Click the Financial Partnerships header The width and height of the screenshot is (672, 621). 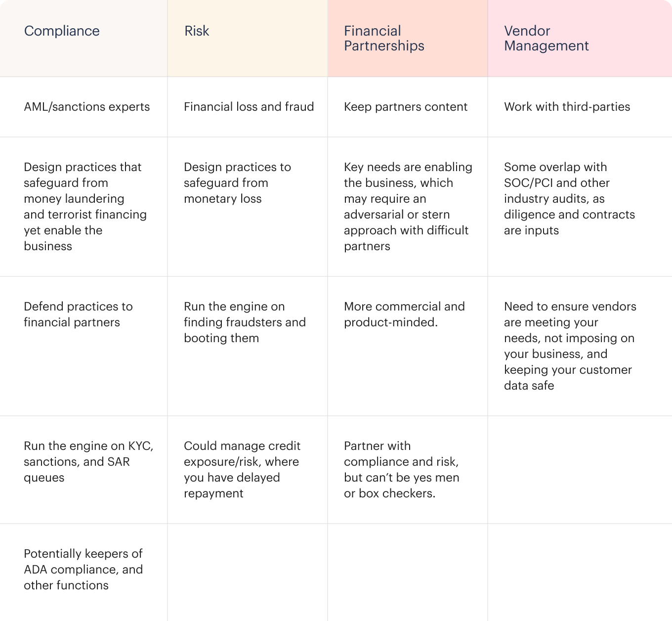384,38
